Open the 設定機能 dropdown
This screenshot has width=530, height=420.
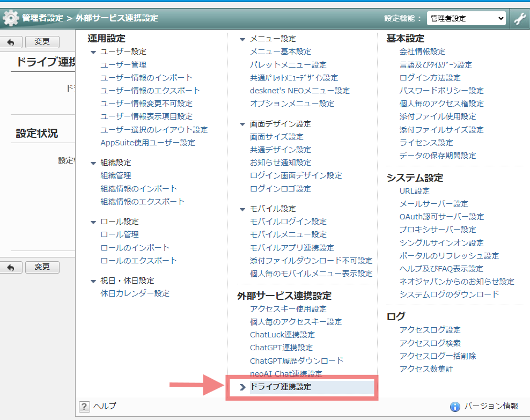[466, 18]
